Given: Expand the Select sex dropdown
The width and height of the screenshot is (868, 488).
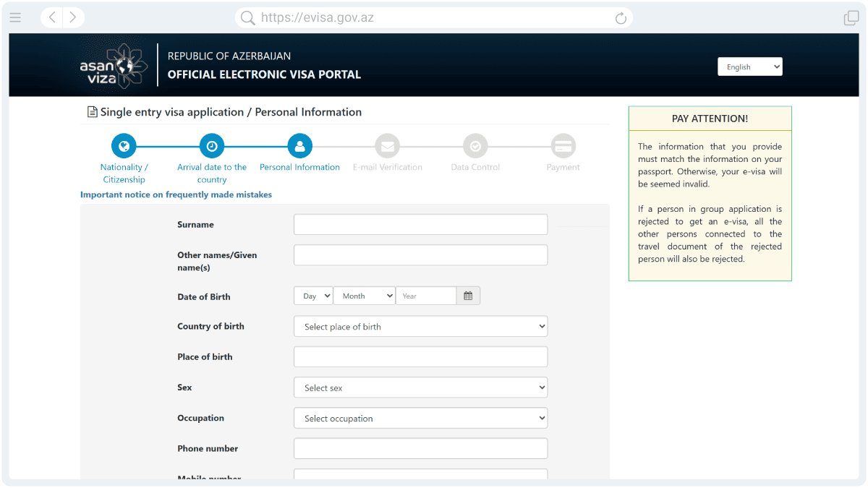Looking at the screenshot, I should click(420, 388).
